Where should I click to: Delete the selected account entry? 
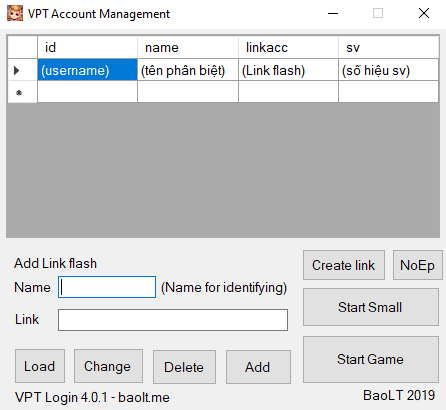184,367
